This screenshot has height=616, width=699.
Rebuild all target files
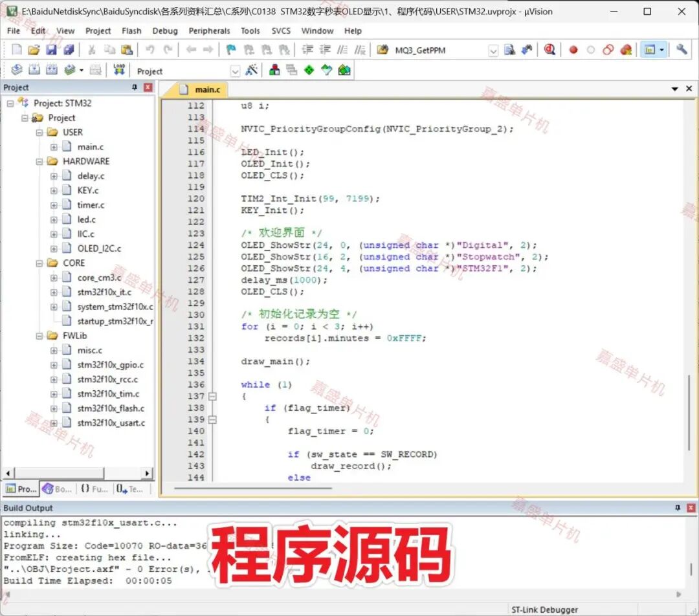coord(52,70)
